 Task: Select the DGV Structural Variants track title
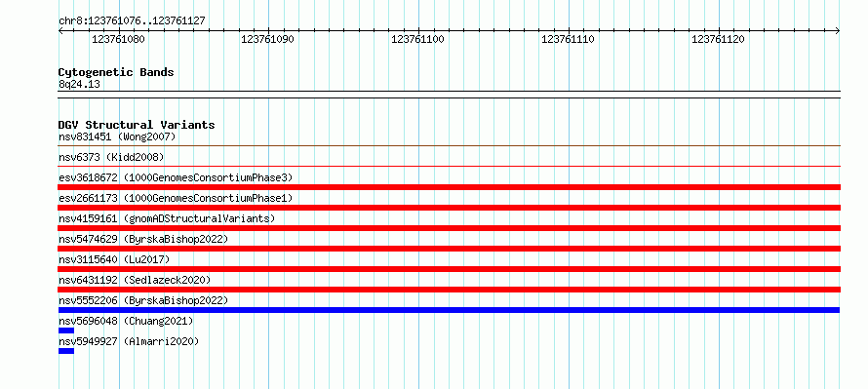(x=137, y=125)
